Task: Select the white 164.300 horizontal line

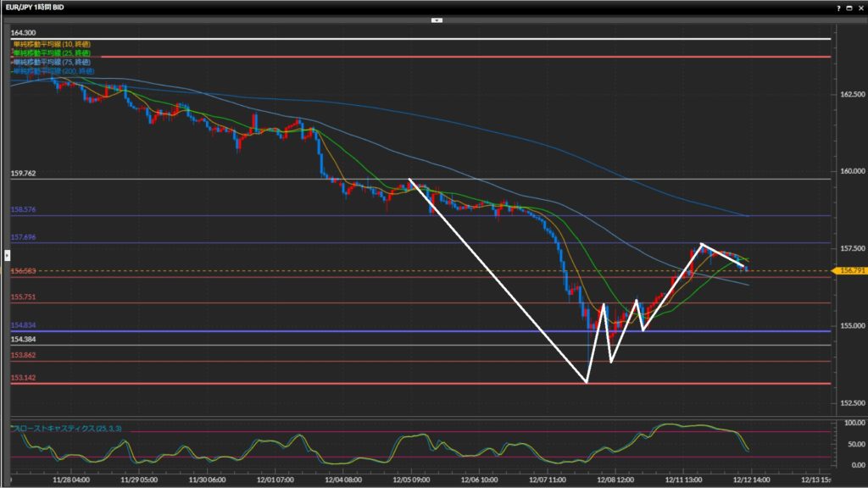Action: 424,39
